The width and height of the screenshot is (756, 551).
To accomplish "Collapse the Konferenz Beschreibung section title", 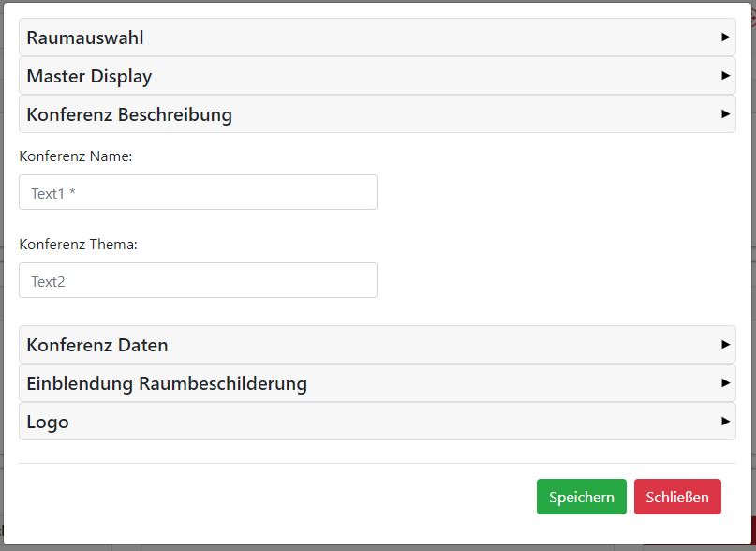I will click(129, 115).
